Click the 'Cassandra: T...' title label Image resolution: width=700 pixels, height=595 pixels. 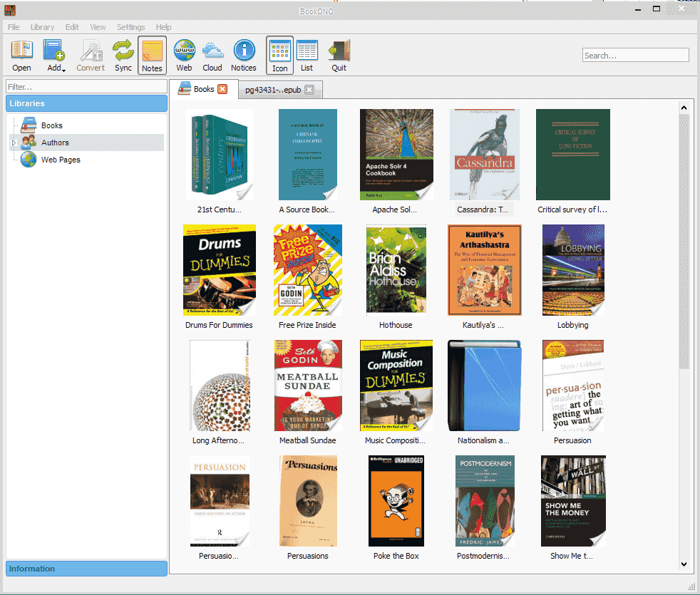pos(483,209)
